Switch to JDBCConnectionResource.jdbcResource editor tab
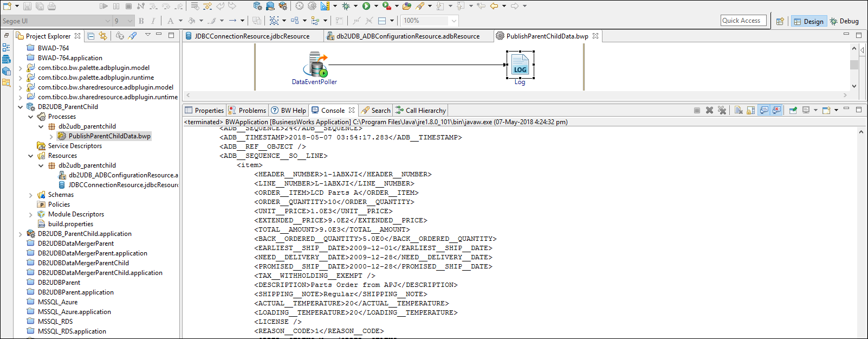 click(x=252, y=36)
